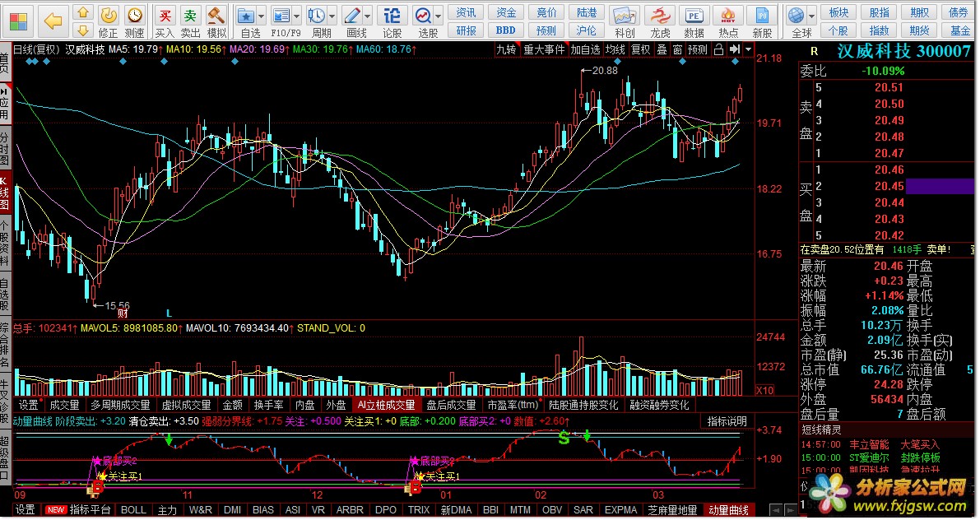Screen dimensions: 980x520
Task: Toggle the 叠 overlay option
Action: (x=662, y=49)
